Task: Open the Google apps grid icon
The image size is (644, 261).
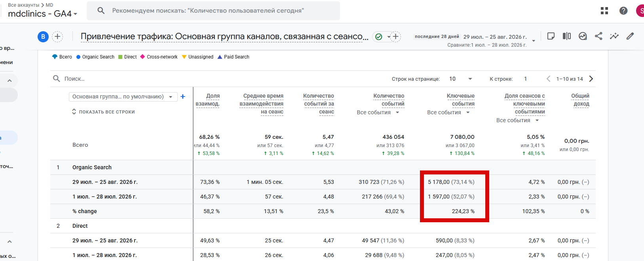Action: [604, 11]
